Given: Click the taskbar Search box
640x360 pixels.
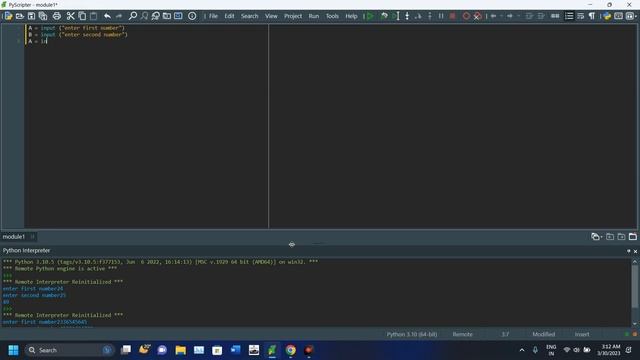Looking at the screenshot, I should (69, 350).
